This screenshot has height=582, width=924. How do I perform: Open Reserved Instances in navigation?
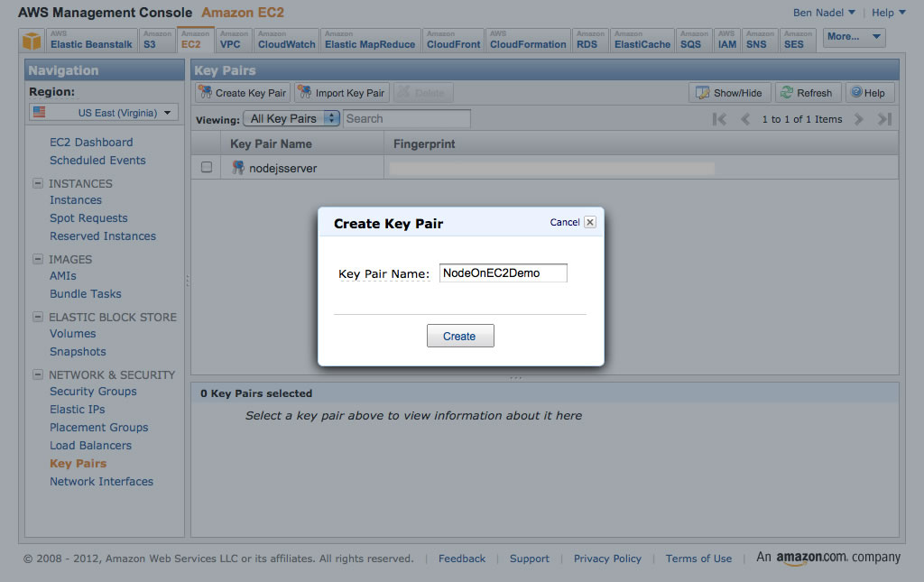tap(103, 236)
